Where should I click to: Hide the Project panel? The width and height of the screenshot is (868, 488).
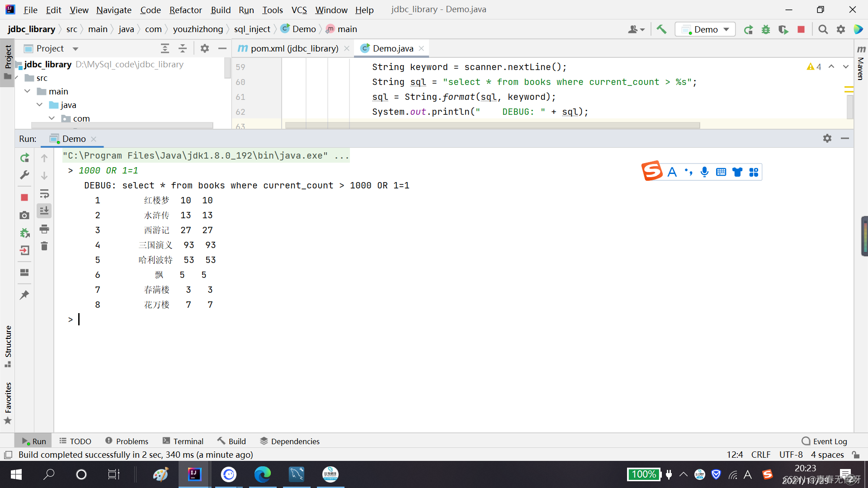pyautogui.click(x=222, y=48)
